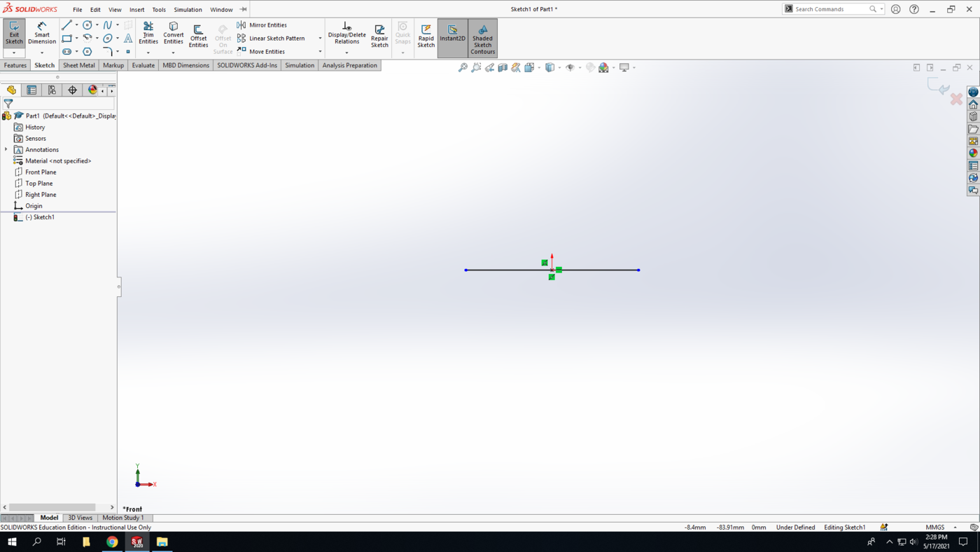Switch to the 3D Views tab
This screenshot has width=980, height=552.
click(x=80, y=518)
